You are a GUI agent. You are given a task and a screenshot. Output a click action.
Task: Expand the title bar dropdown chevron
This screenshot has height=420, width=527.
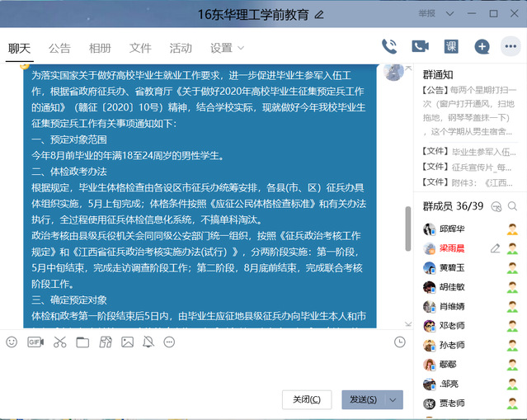pyautogui.click(x=451, y=14)
